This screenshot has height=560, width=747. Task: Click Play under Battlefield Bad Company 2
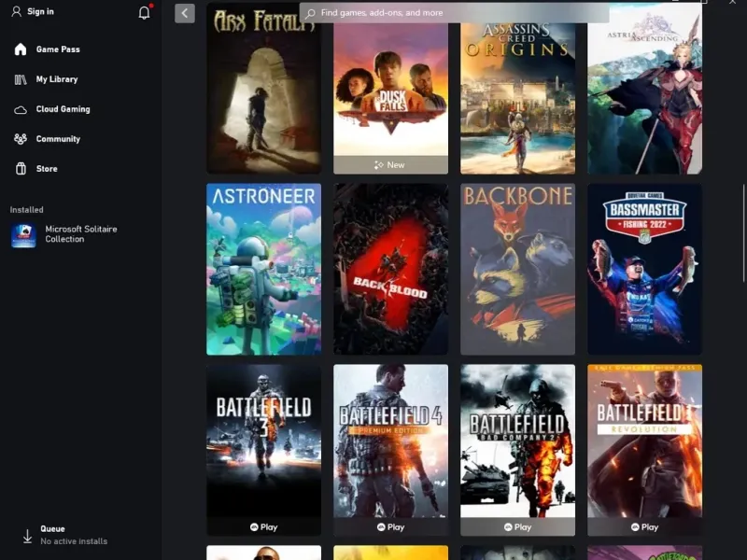click(x=518, y=527)
